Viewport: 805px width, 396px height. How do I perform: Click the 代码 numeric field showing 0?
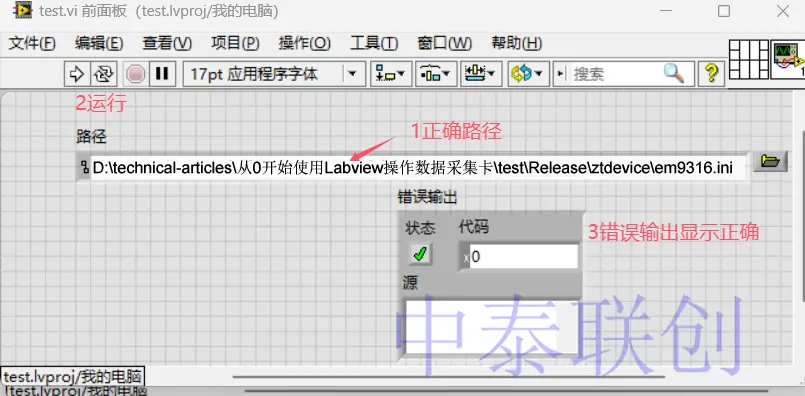[523, 256]
